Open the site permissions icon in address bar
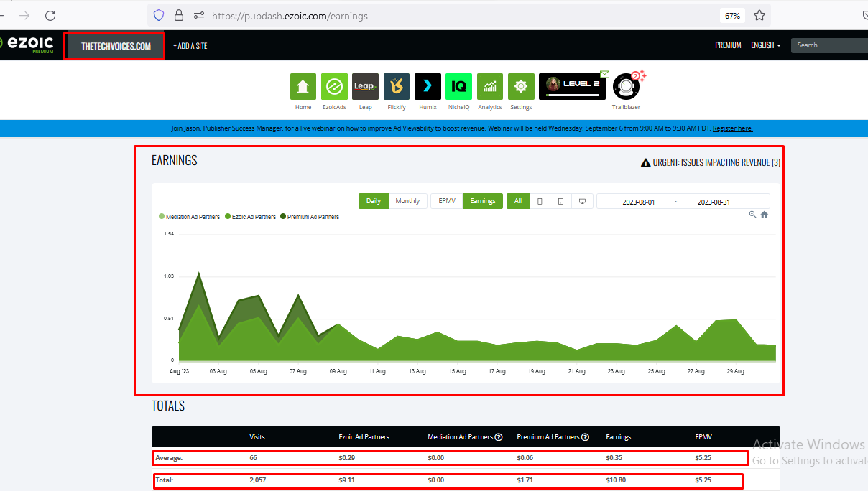Screen dimensions: 868x491 click(x=199, y=15)
